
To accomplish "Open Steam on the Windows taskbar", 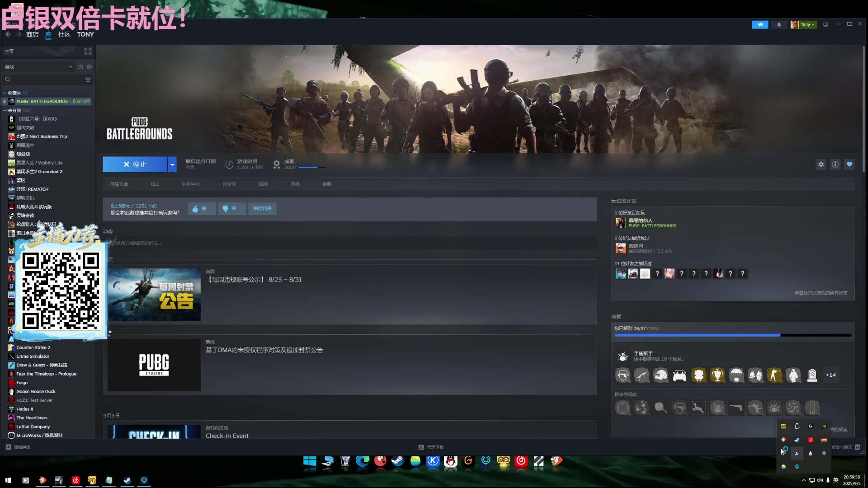I will pos(127,480).
